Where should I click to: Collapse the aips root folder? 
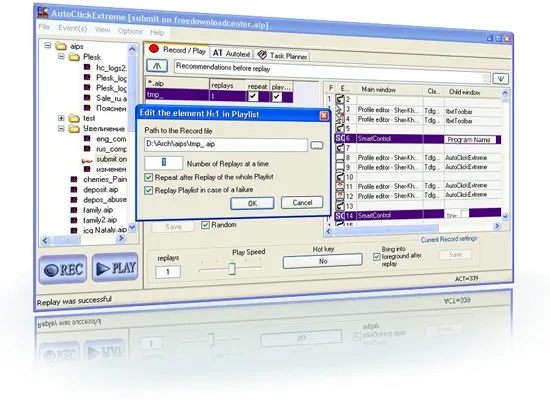tap(48, 45)
